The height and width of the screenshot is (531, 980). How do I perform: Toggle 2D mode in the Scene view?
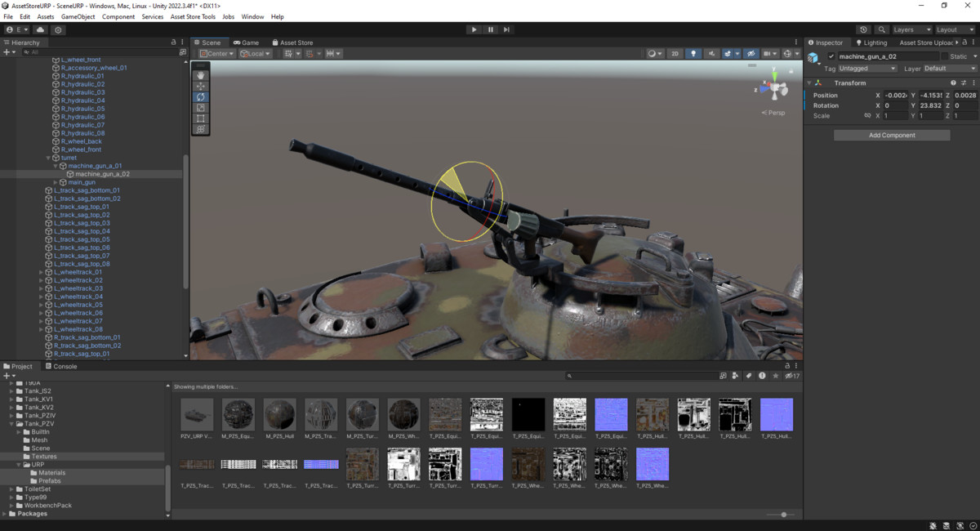point(675,52)
